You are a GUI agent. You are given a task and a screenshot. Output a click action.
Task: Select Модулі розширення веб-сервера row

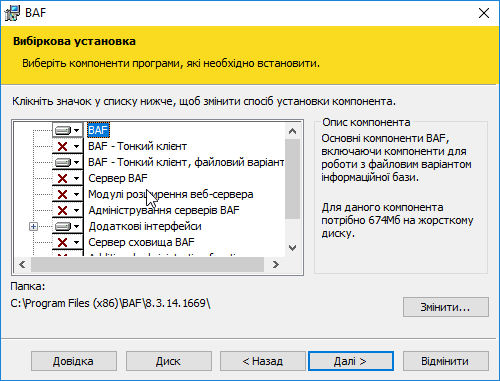170,194
